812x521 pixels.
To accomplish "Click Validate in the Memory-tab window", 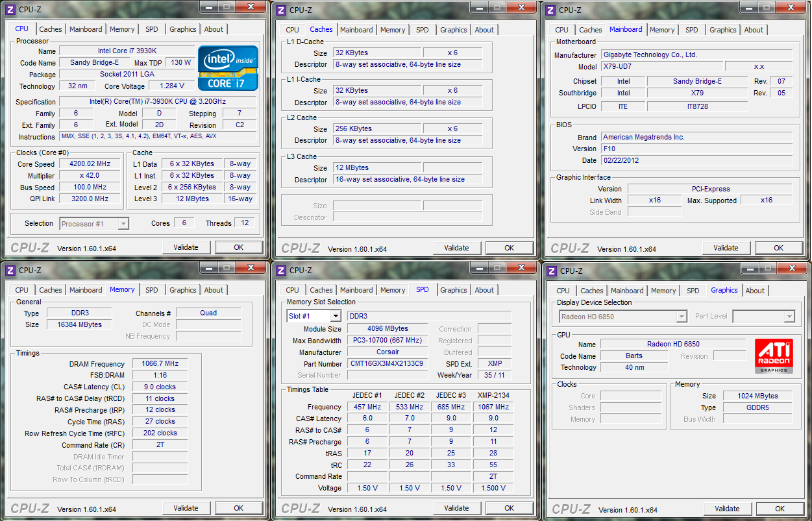I will point(186,508).
